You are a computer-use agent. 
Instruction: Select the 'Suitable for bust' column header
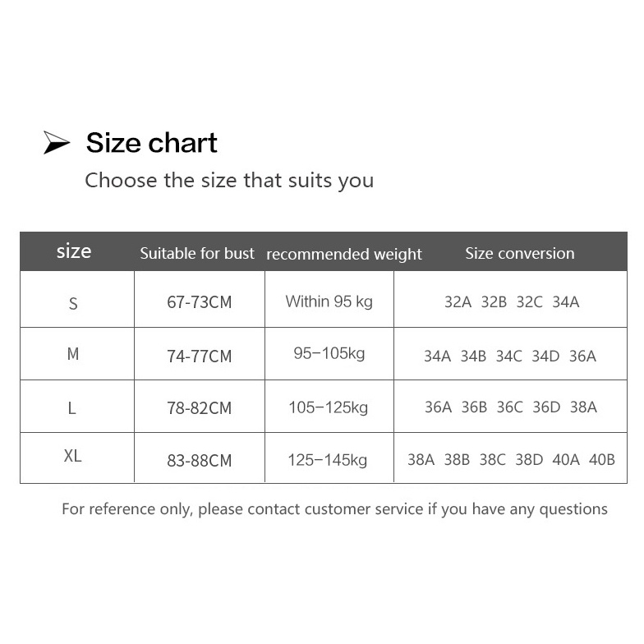[197, 253]
